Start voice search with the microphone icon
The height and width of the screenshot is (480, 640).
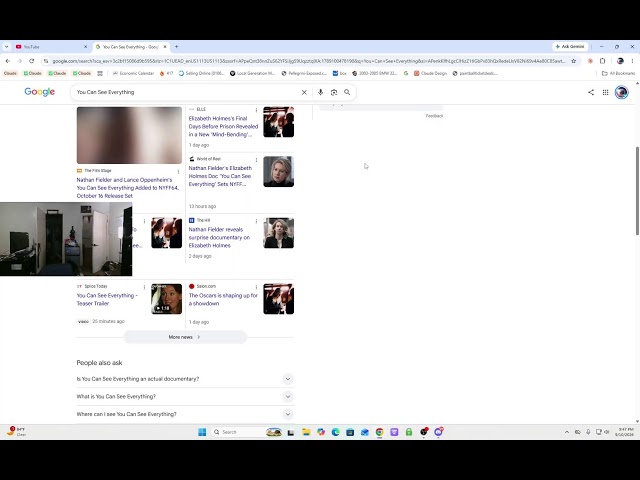pos(320,92)
